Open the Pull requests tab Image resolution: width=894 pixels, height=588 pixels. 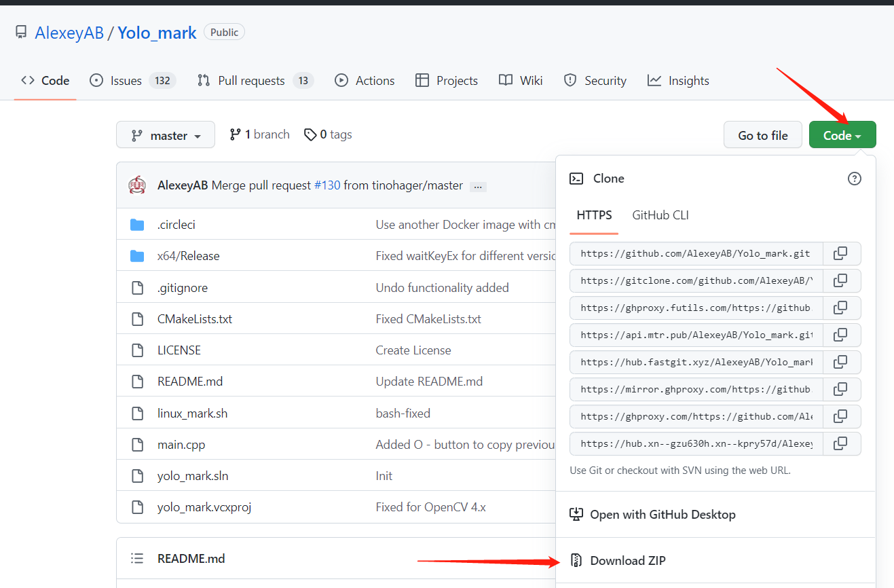click(255, 81)
